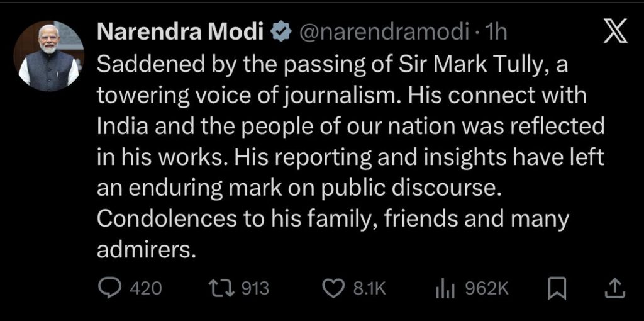The height and width of the screenshot is (321, 644).
Task: Like the post with the heart icon
Action: point(331,288)
